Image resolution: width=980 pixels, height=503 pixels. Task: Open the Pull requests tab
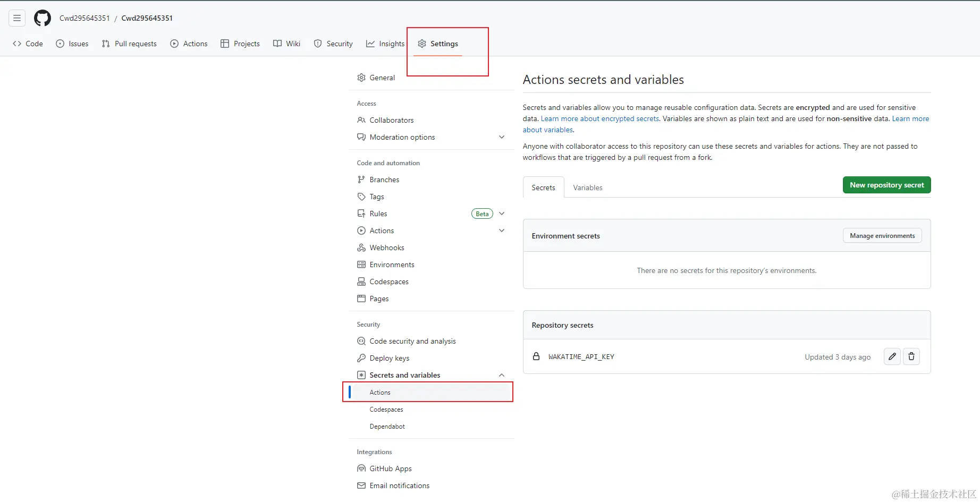click(x=129, y=44)
